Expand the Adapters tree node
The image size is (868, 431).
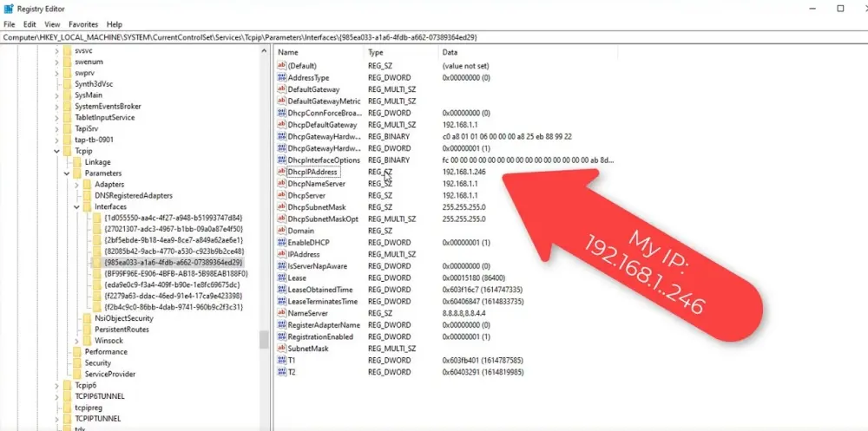76,184
